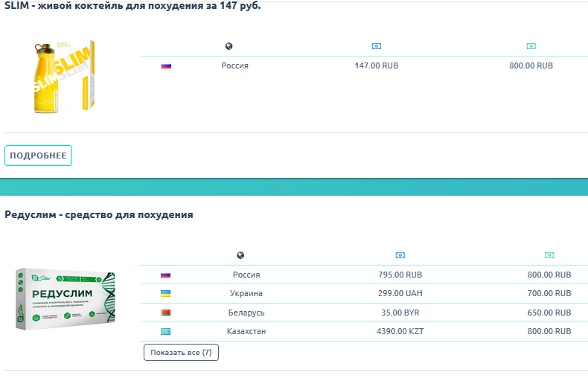Select the price 35.00 BYR
Viewport: 588px width, 381px height.
click(x=400, y=313)
